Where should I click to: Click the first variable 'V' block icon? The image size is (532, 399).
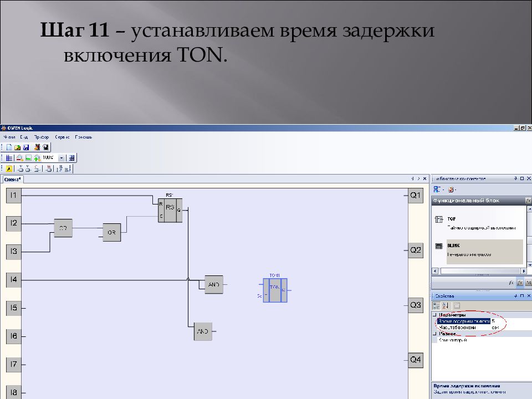(21, 168)
